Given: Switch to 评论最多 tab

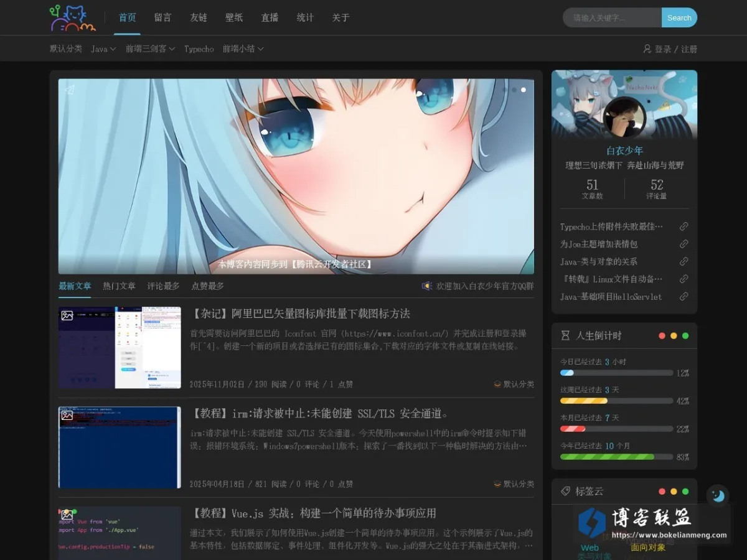Looking at the screenshot, I should 163,286.
